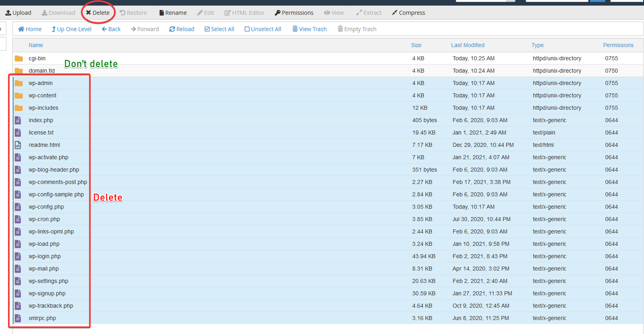644x334 pixels.
Task: Click the Rename toolbar button
Action: [173, 13]
